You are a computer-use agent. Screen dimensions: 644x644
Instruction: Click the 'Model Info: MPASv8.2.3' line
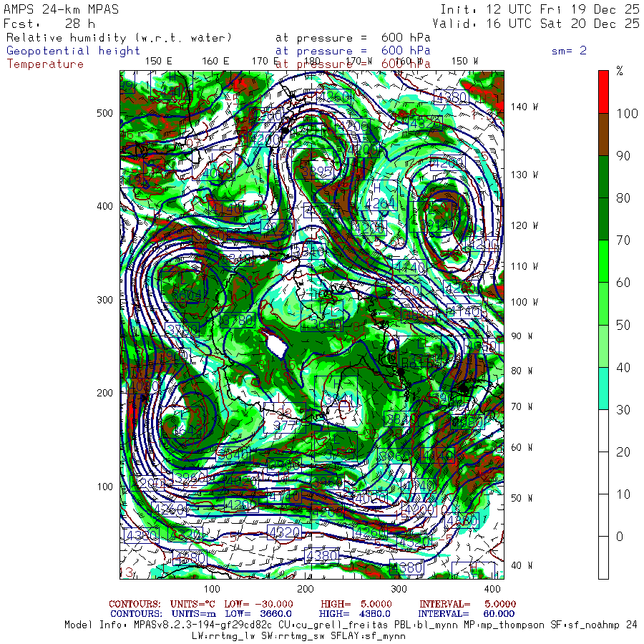point(351,625)
